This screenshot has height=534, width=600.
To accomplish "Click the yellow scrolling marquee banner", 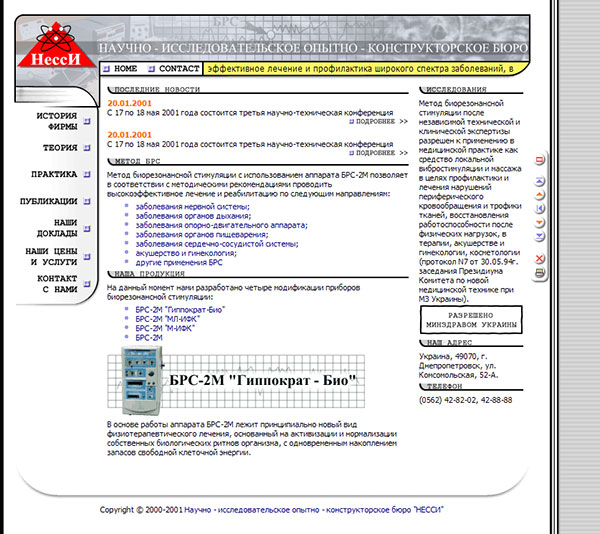I will point(364,69).
